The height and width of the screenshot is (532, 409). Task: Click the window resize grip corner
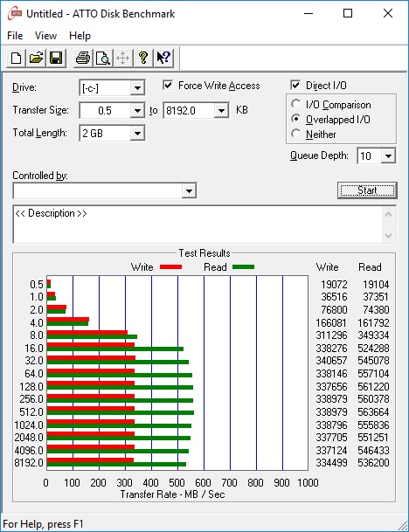pos(403,525)
